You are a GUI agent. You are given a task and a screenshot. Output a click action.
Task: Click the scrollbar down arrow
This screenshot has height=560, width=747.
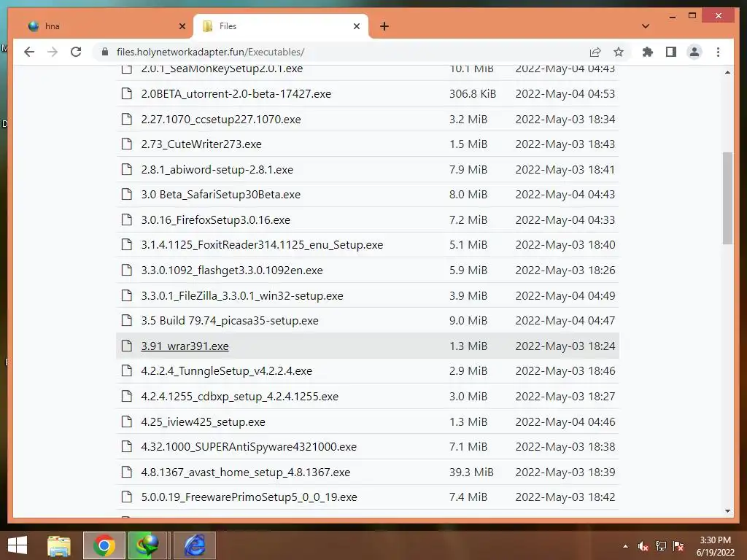click(727, 511)
